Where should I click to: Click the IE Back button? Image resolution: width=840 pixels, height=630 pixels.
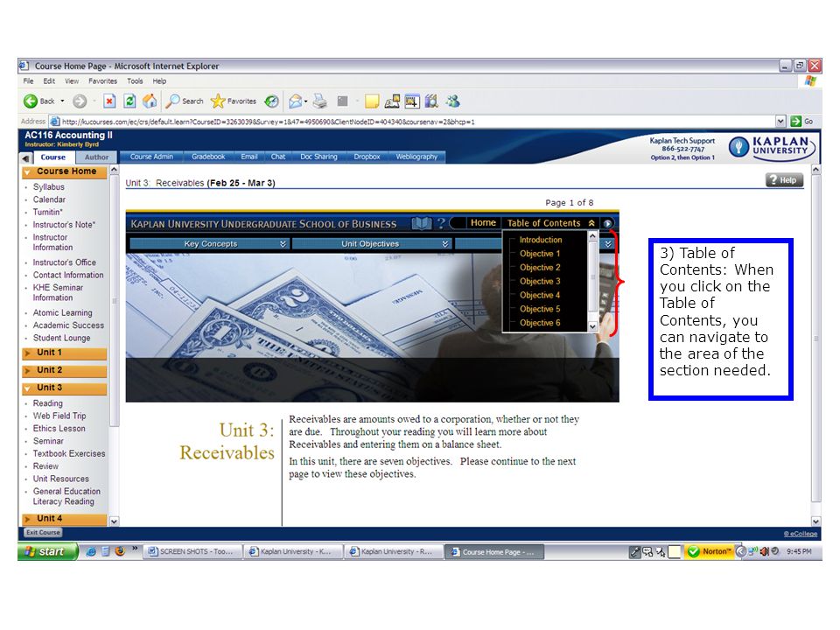[x=38, y=101]
